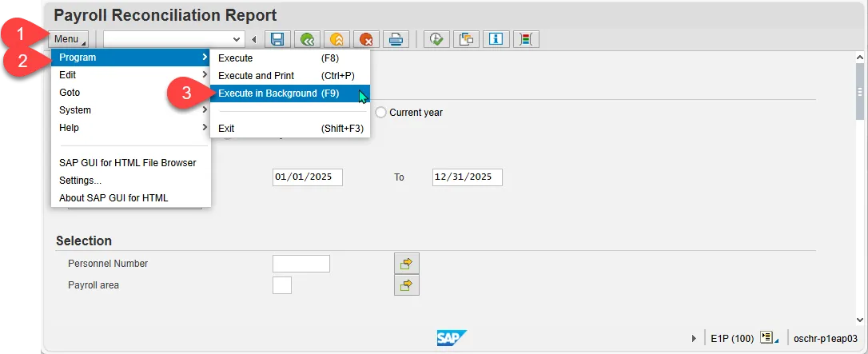Select the Current year radio button
Screen dimensions: 868x354
pos(381,113)
